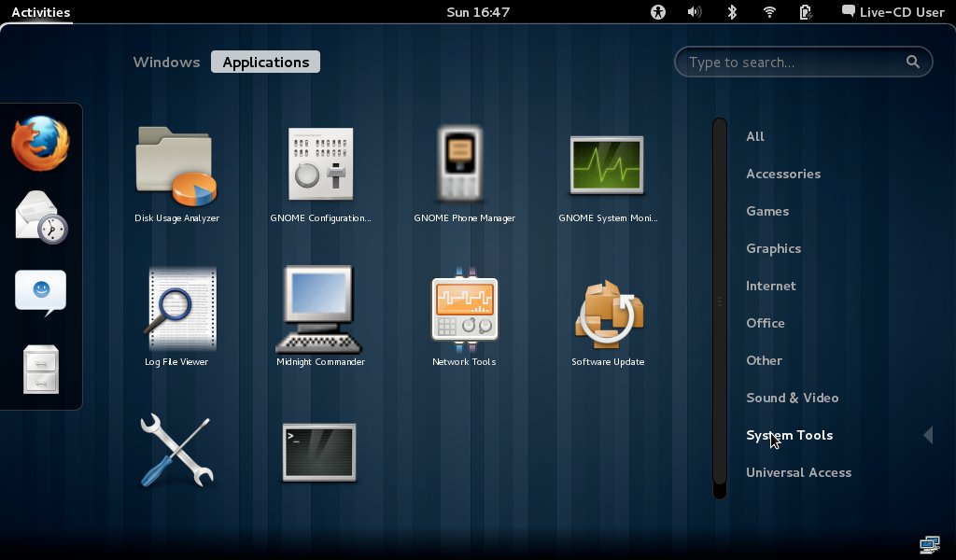
Task: Click the application list scrollbar
Action: pos(719,303)
